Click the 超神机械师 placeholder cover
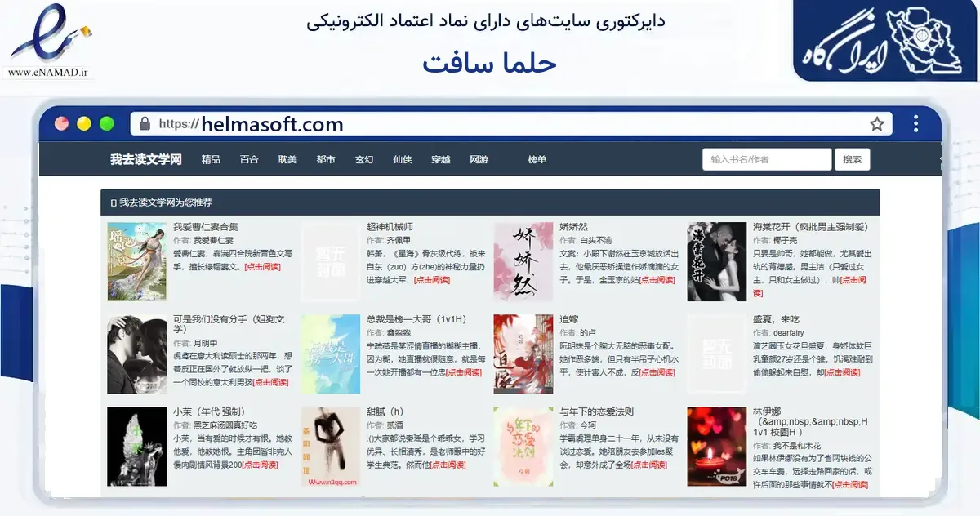980x516 pixels. coord(331,261)
